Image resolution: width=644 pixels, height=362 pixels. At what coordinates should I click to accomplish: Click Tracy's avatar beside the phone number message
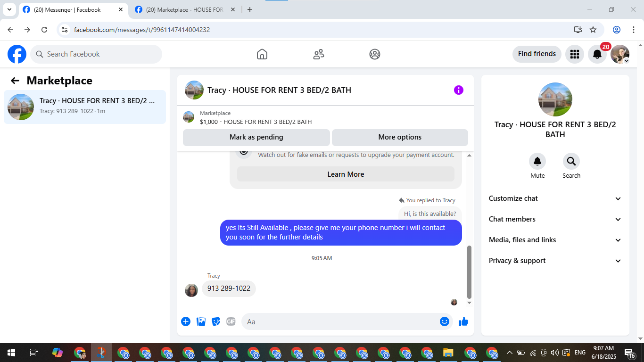point(191,290)
